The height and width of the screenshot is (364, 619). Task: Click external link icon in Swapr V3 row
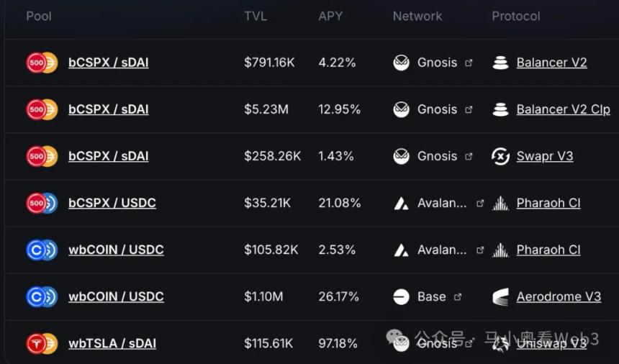click(x=469, y=156)
